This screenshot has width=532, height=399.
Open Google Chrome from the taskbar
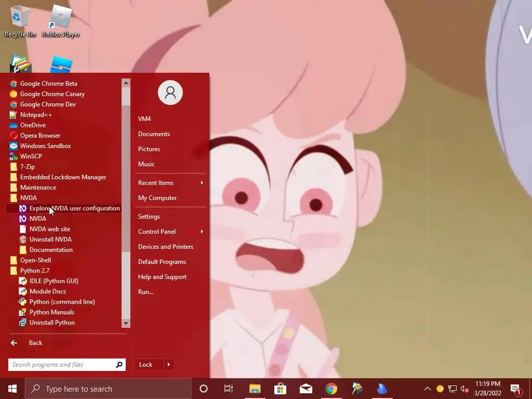pos(331,389)
